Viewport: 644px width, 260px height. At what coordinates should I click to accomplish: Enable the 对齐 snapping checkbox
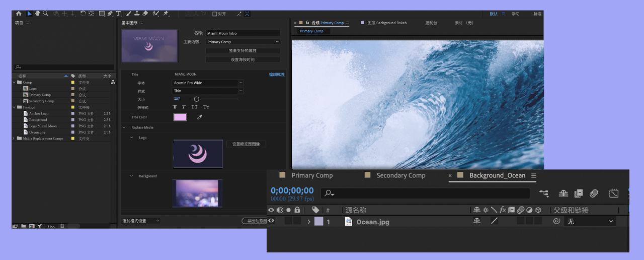215,14
